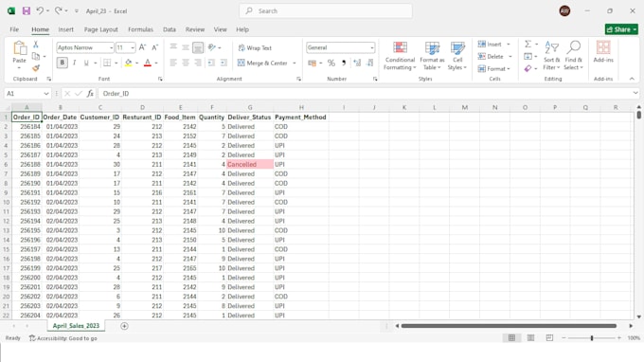644x362 pixels.
Task: Click the Cut scissors icon
Action: click(x=36, y=45)
